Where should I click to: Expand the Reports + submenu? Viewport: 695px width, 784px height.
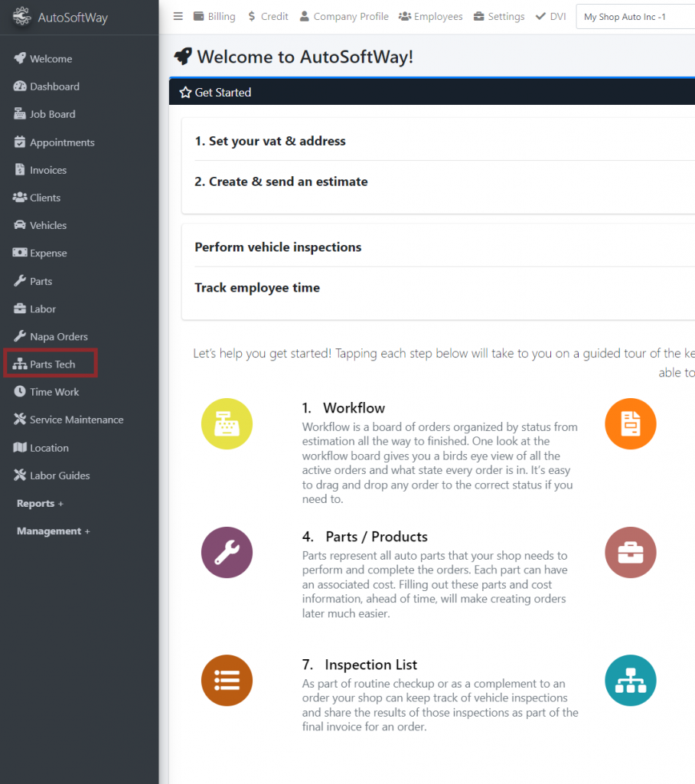tap(40, 503)
